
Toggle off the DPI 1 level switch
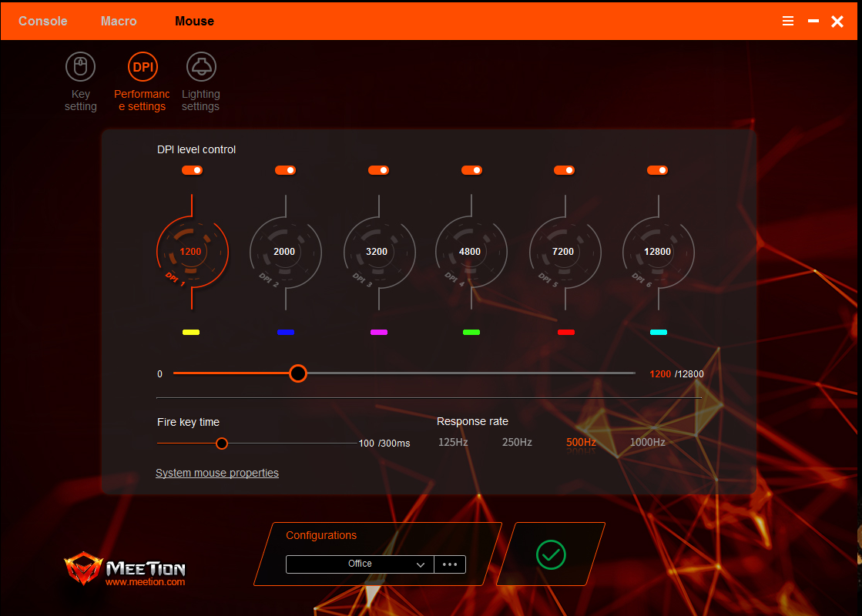point(192,169)
